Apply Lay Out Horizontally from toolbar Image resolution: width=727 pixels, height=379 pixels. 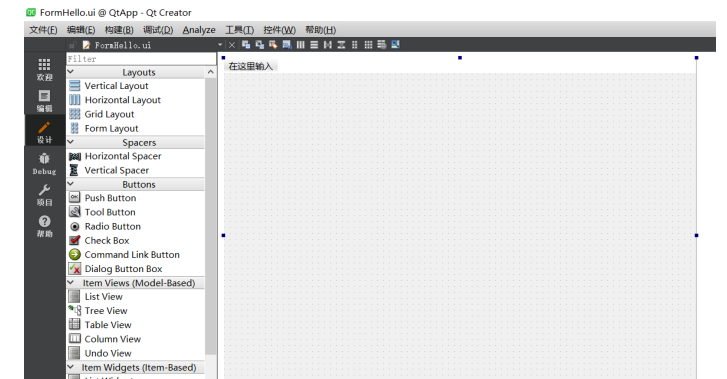300,45
